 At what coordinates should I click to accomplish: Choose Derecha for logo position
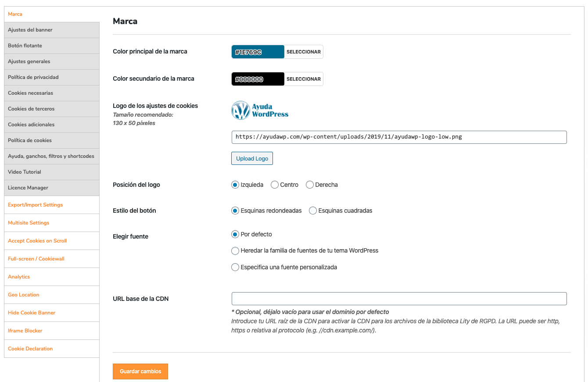tap(310, 185)
